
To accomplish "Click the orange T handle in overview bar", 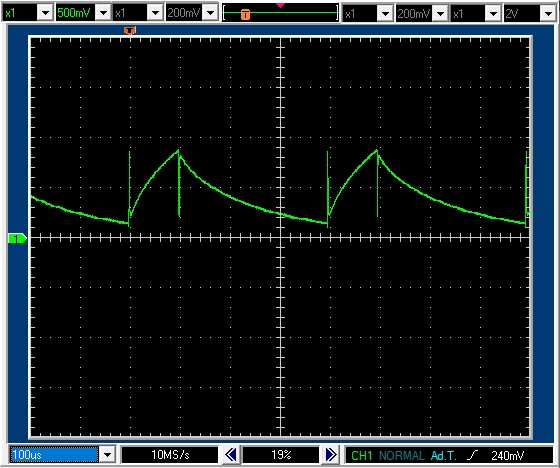I will tap(245, 15).
